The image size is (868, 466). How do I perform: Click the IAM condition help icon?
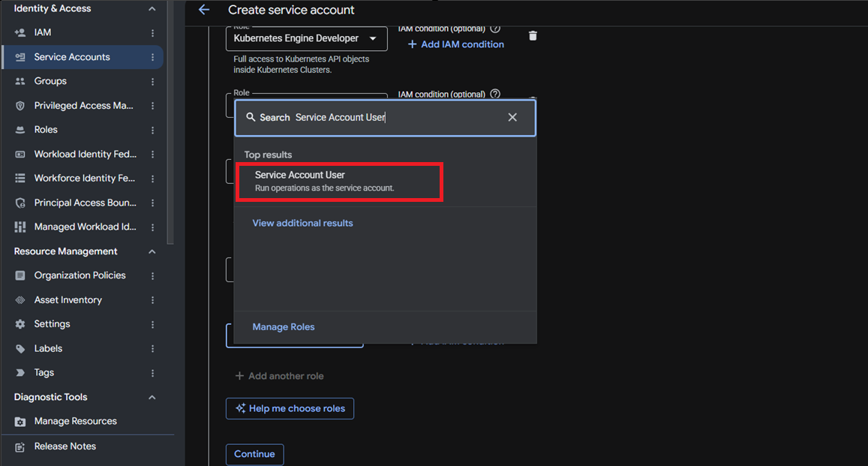(x=495, y=94)
